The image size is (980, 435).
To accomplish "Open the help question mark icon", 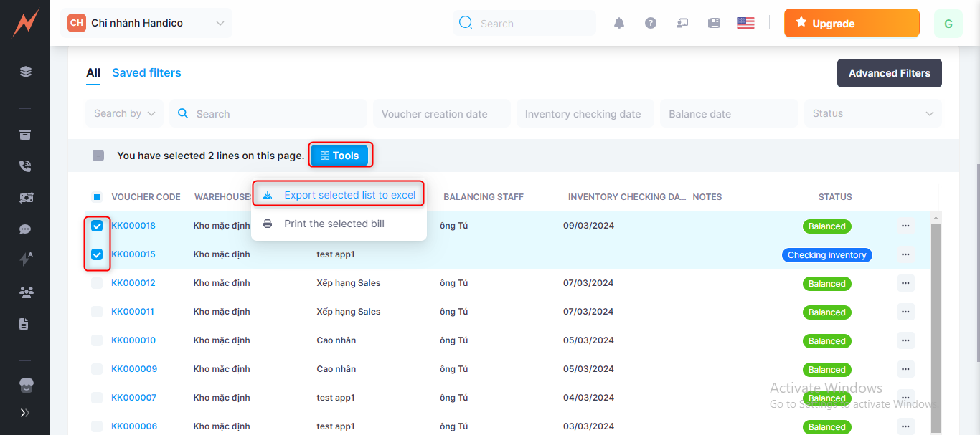I will [651, 23].
